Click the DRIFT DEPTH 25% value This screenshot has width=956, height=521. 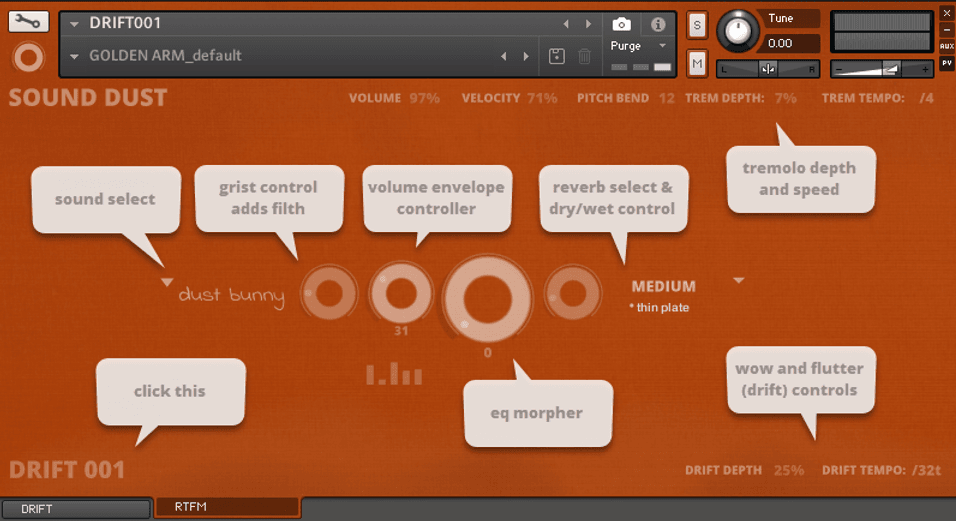789,470
